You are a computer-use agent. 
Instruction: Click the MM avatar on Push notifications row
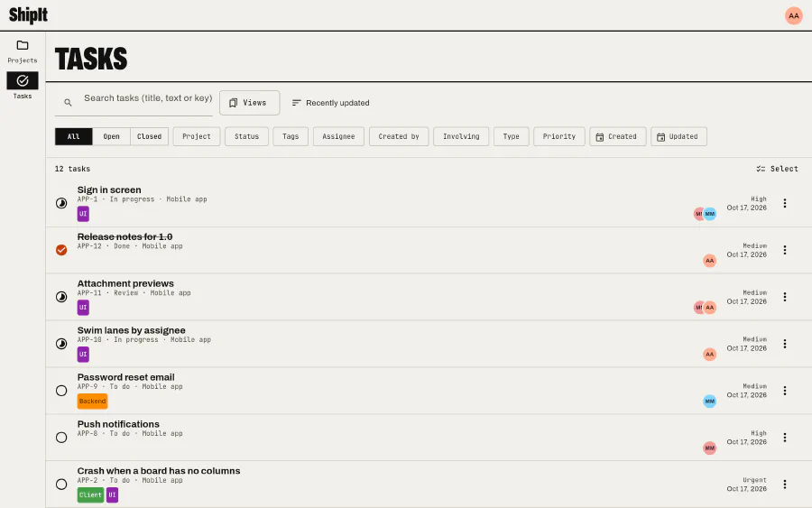coord(709,448)
